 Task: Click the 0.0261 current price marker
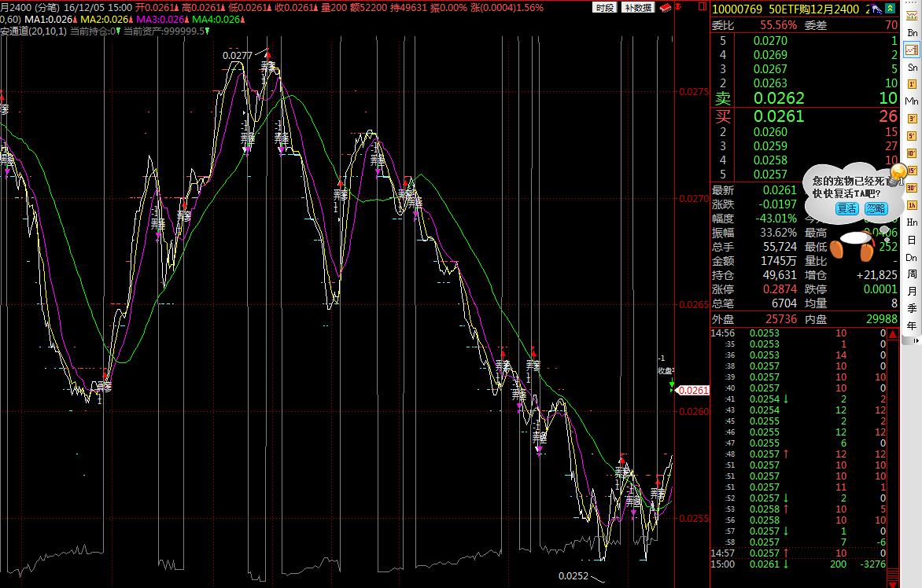pyautogui.click(x=693, y=391)
